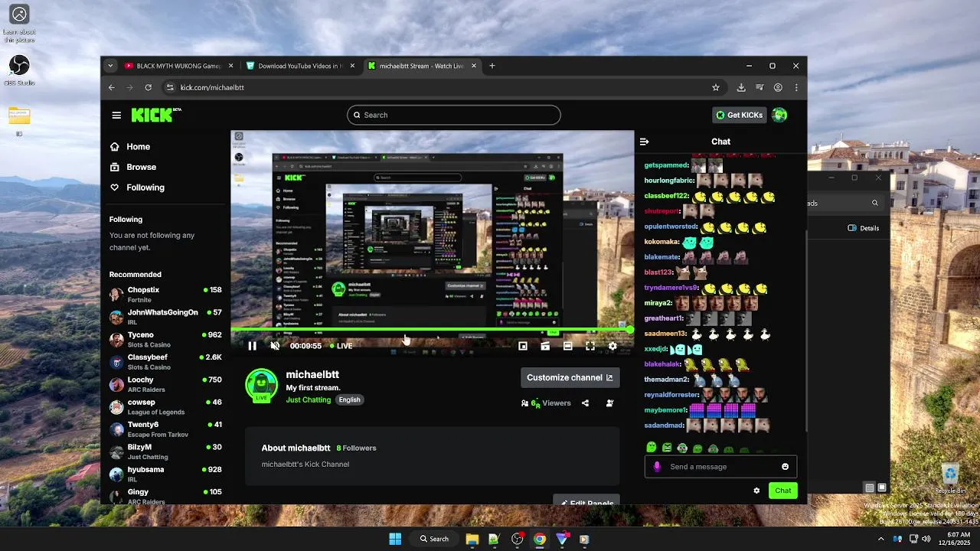Open cowsep recommended channel
980x551 pixels.
point(165,406)
